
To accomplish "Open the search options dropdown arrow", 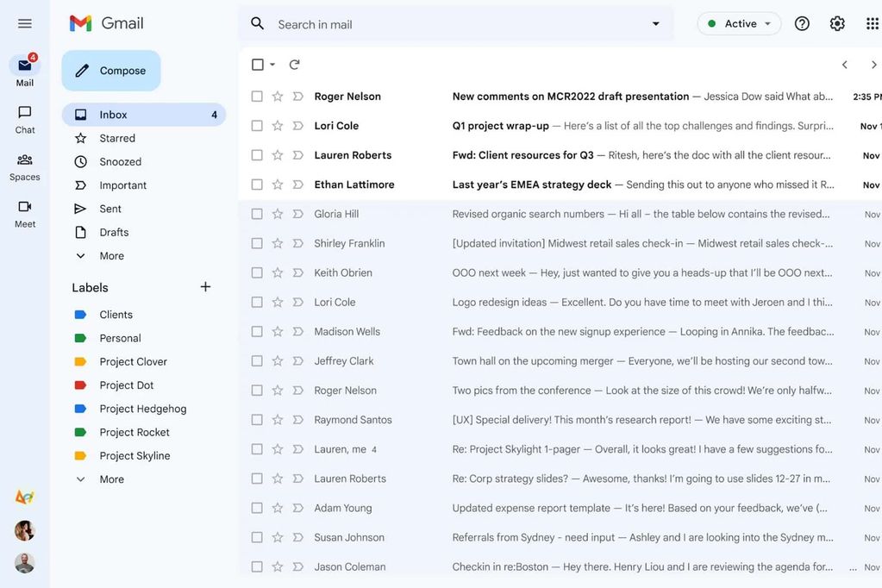I will [654, 24].
